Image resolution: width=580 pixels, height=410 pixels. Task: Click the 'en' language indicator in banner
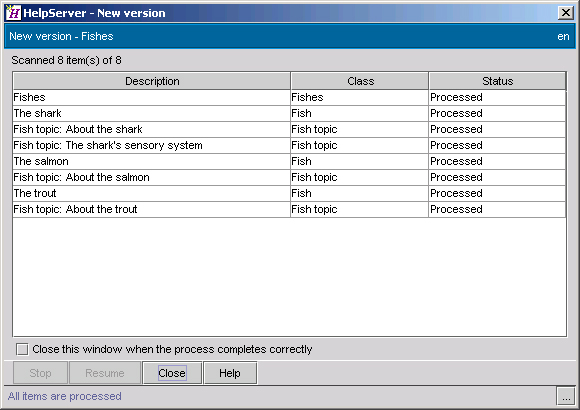563,36
